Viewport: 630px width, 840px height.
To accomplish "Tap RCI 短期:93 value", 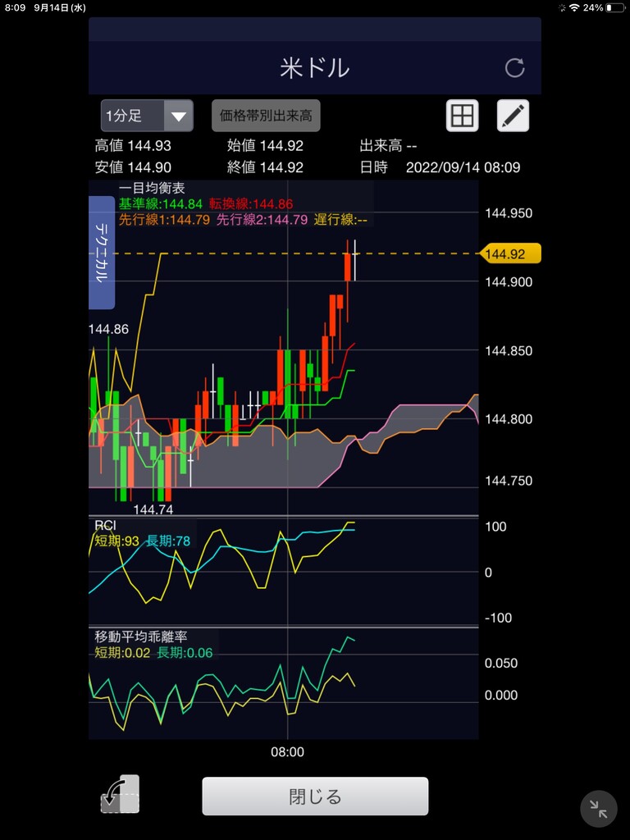I will pyautogui.click(x=116, y=541).
